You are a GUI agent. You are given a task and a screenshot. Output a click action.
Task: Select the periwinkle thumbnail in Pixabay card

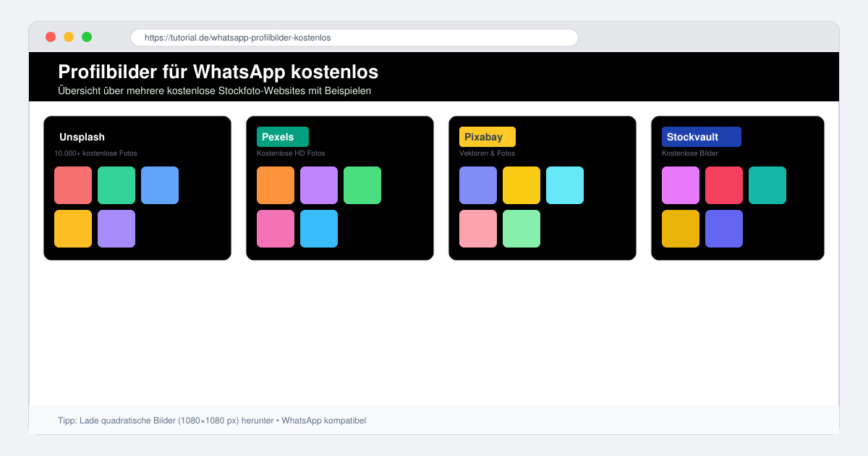pos(478,185)
